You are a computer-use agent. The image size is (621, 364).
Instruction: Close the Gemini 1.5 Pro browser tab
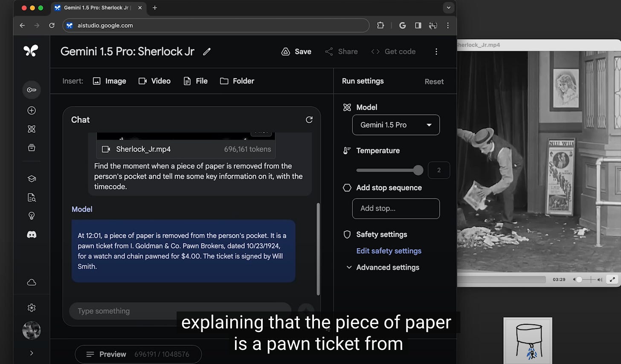pos(140,8)
